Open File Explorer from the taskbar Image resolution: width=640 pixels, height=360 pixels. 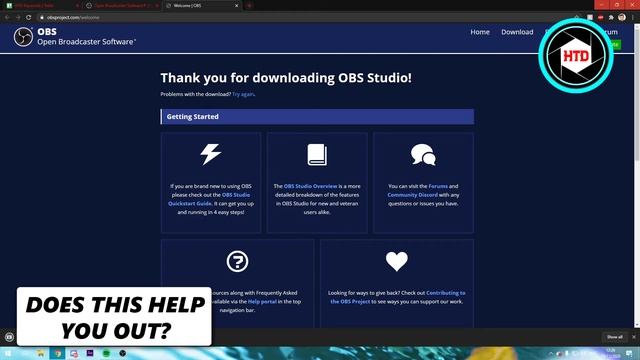(x=41, y=353)
